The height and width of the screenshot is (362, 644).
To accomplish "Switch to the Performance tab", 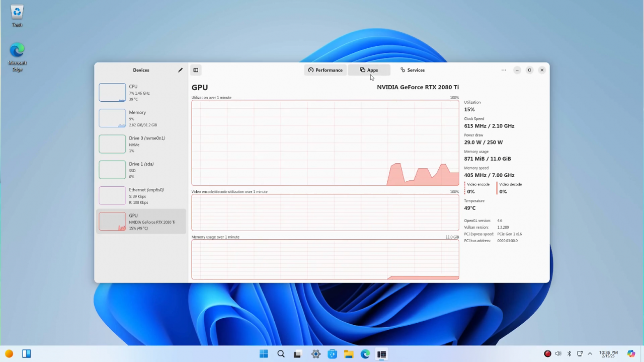I will pos(325,70).
